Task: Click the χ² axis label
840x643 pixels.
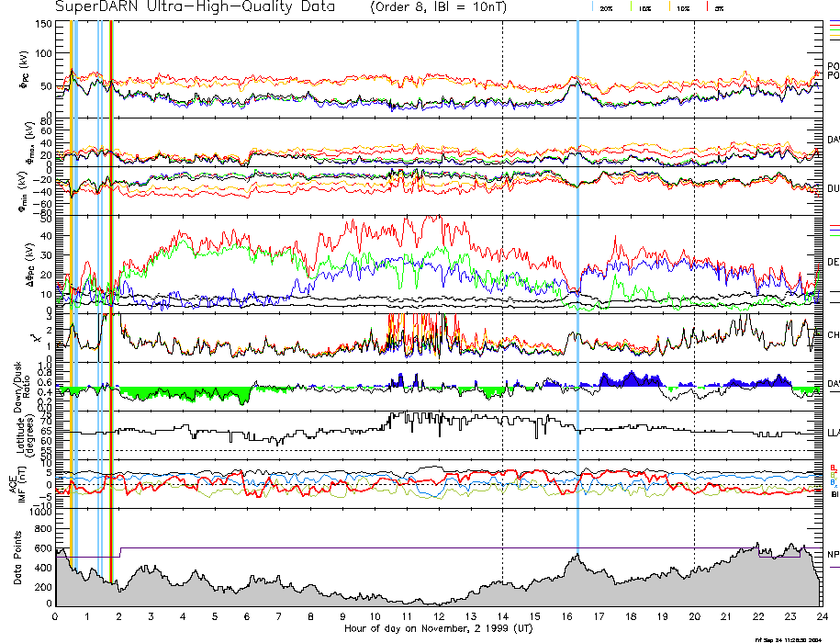Action: [x=36, y=338]
